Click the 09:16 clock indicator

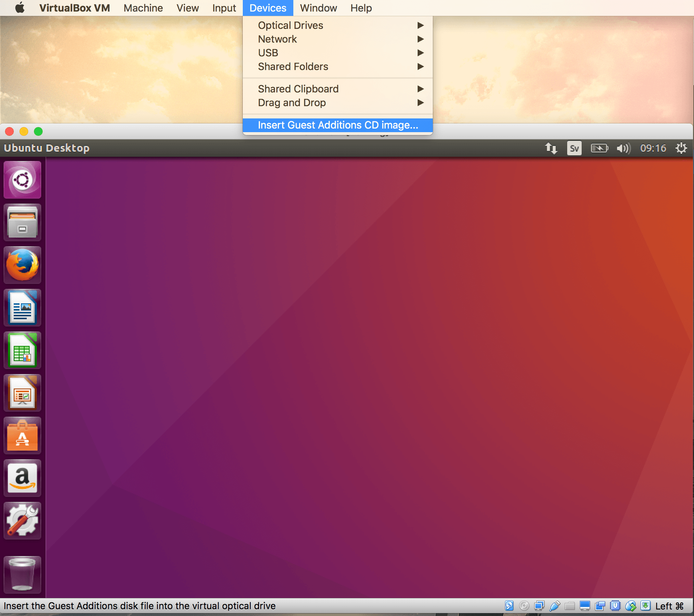click(x=653, y=148)
